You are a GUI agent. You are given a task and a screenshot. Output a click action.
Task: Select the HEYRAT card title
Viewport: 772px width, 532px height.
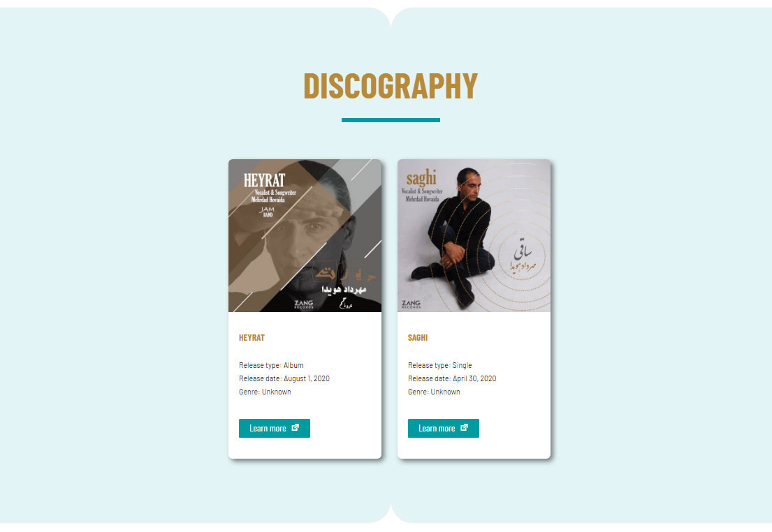[x=252, y=338]
